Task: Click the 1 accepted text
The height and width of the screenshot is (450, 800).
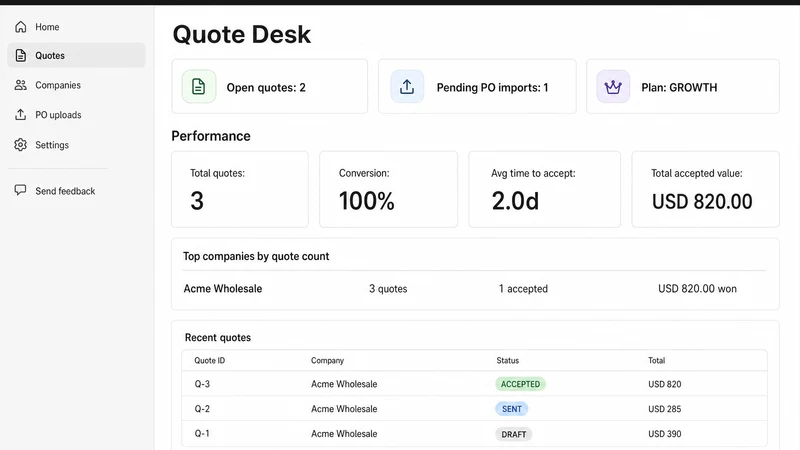Action: click(x=523, y=289)
